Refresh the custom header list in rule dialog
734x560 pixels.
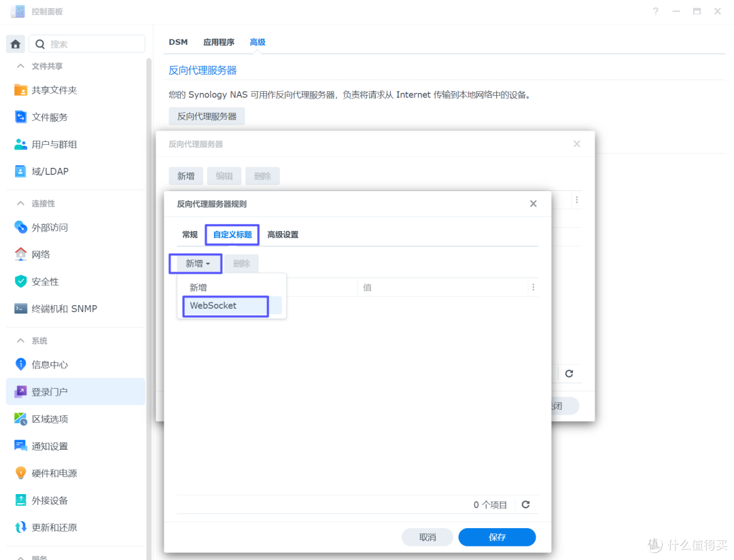tap(525, 504)
